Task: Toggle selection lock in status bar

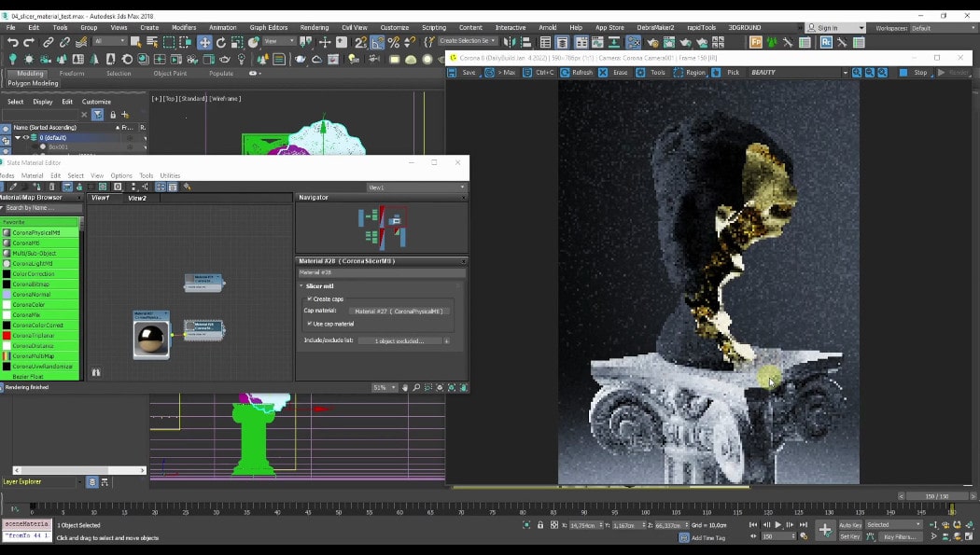Action: coord(540,525)
